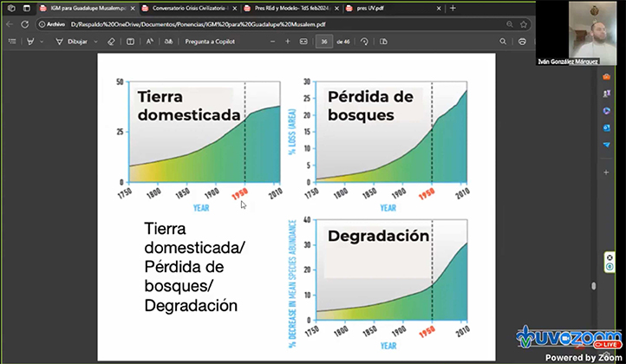
Task: Switch to Conversatorio Crisis Civilizatoria tab
Action: tap(189, 8)
